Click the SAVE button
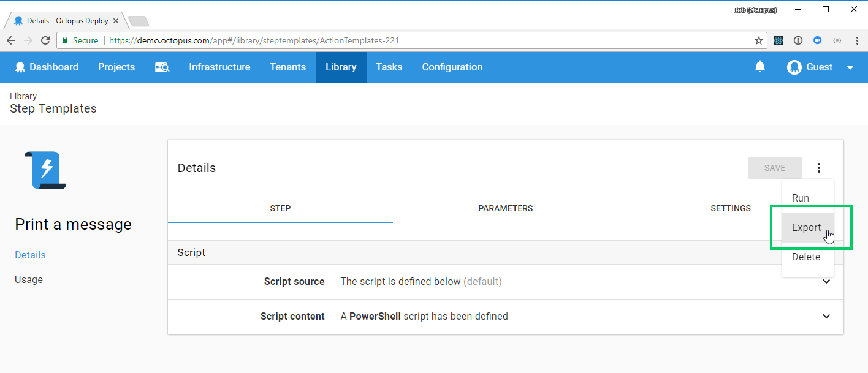Screen dimensions: 868x373 (x=775, y=168)
